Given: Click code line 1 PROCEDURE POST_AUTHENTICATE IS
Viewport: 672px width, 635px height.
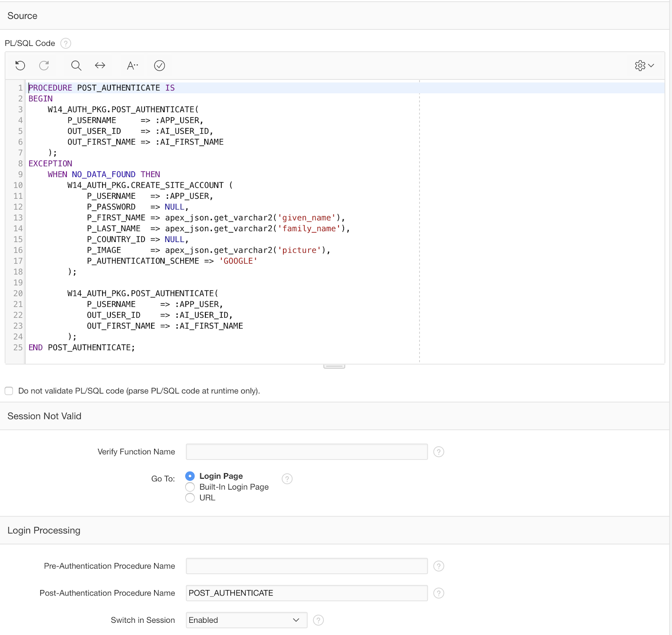Looking at the screenshot, I should point(102,88).
